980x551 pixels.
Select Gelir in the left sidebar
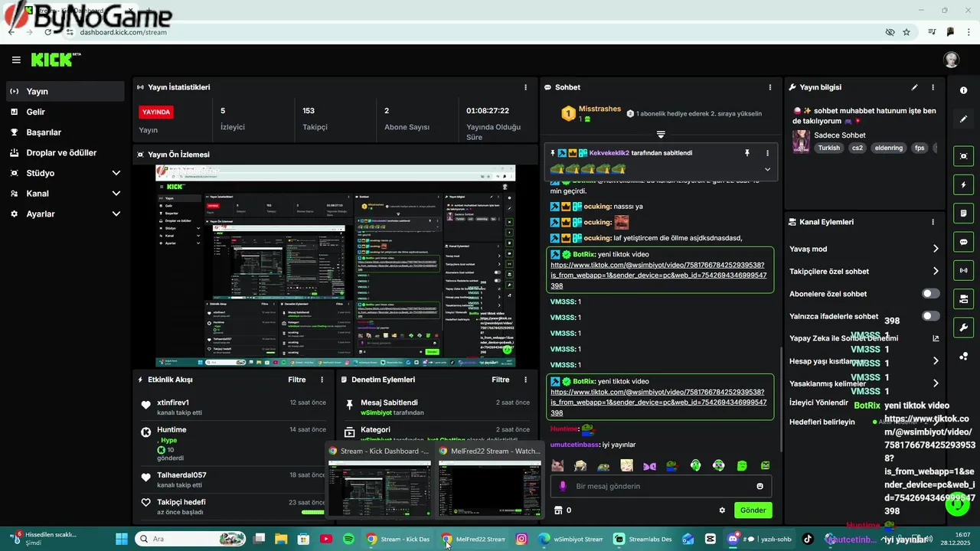click(65, 112)
